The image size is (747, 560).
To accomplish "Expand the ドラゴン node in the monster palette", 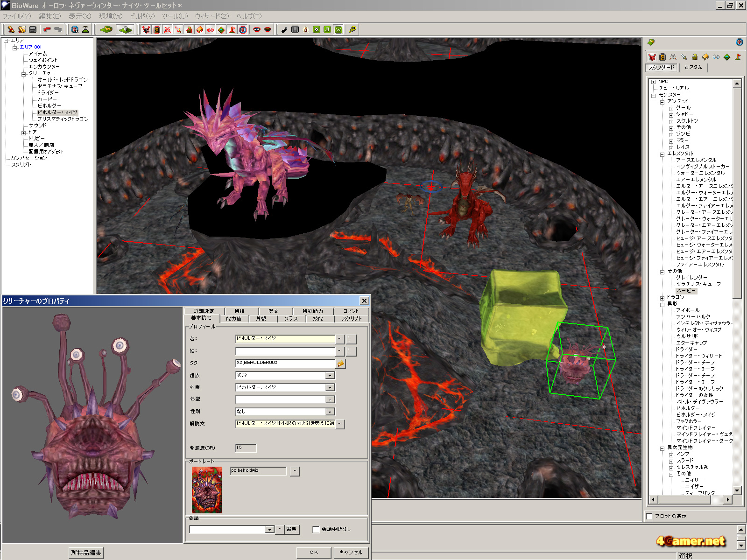I will pos(662,298).
